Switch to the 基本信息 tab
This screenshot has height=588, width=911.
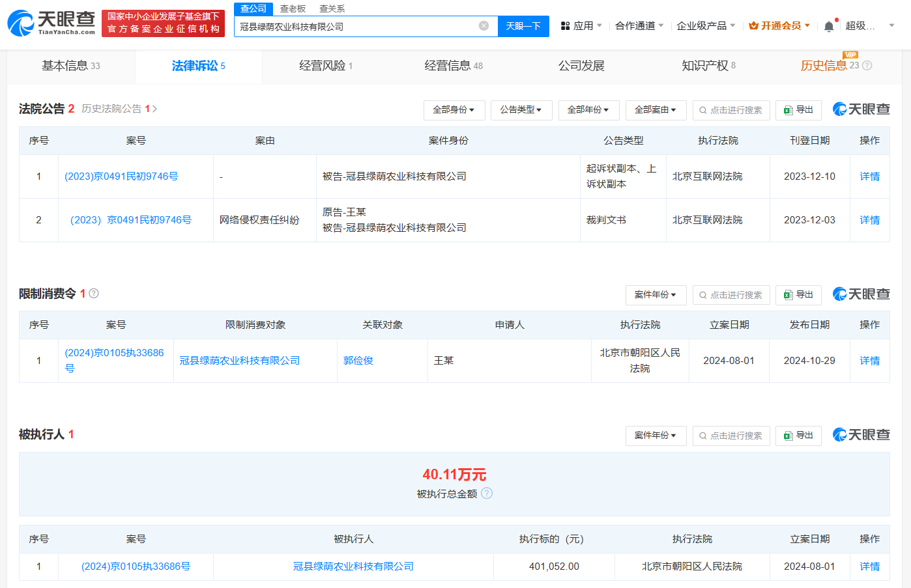pyautogui.click(x=71, y=66)
